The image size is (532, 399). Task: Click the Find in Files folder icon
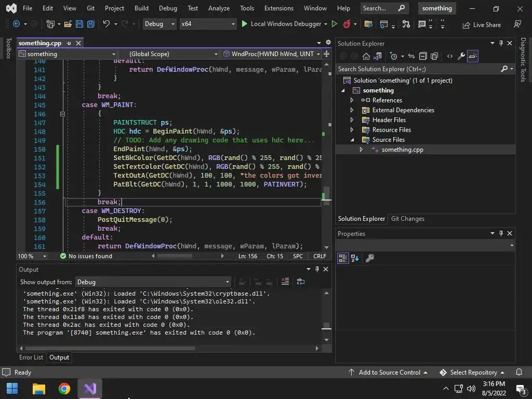point(368,24)
